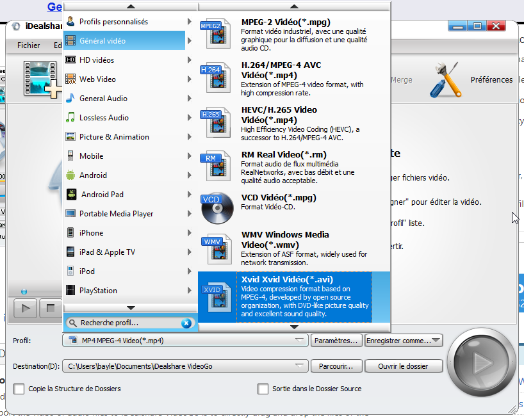Expand Général vidéo submenu arrow
Image resolution: width=524 pixels, height=420 pixels.
(x=190, y=41)
